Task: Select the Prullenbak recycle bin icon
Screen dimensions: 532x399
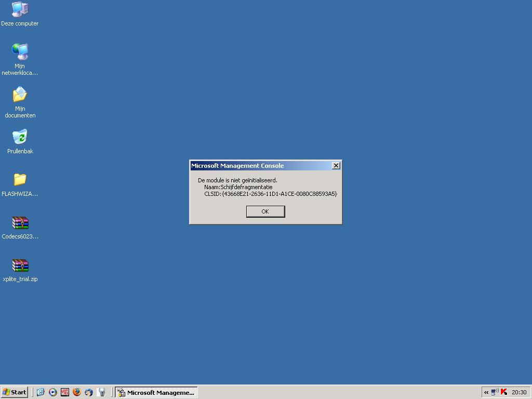Action: coord(20,141)
